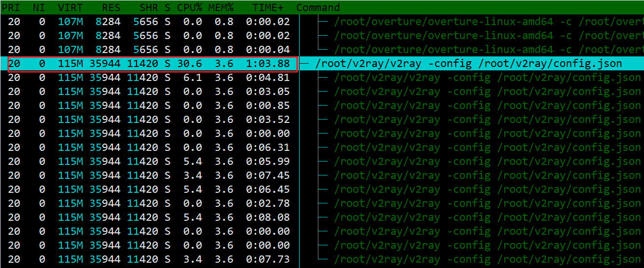Click the Command column header
The width and height of the screenshot is (644, 268).
tap(318, 8)
